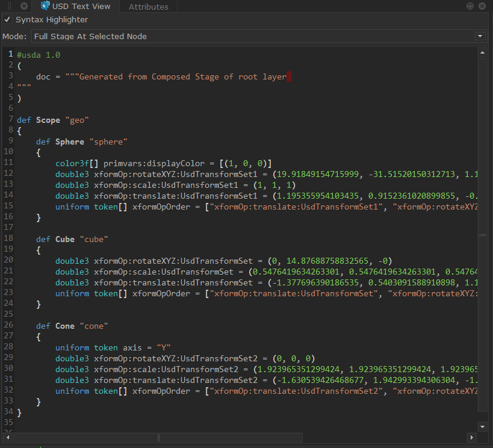Switch to the Attributes tab

click(149, 7)
